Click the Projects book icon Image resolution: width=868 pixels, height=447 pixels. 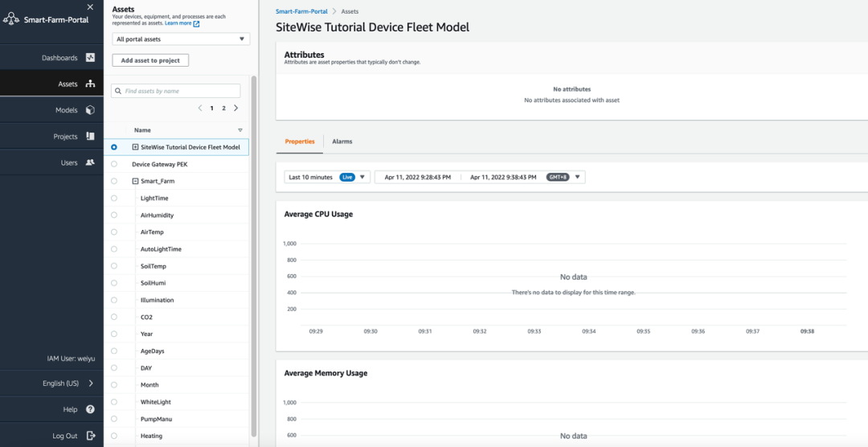tap(90, 136)
